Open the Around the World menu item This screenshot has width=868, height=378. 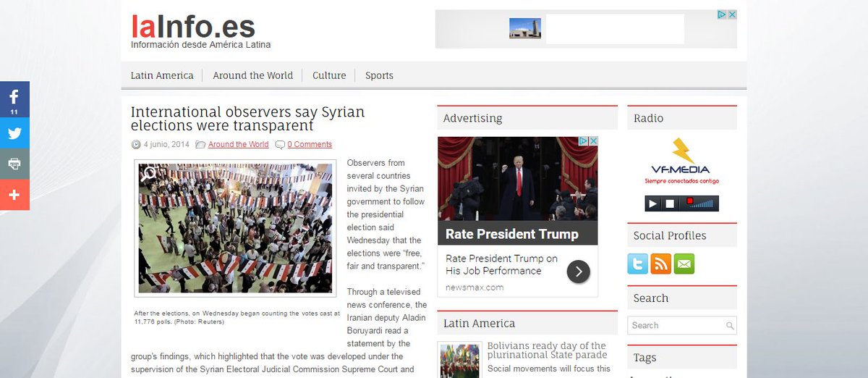[252, 75]
